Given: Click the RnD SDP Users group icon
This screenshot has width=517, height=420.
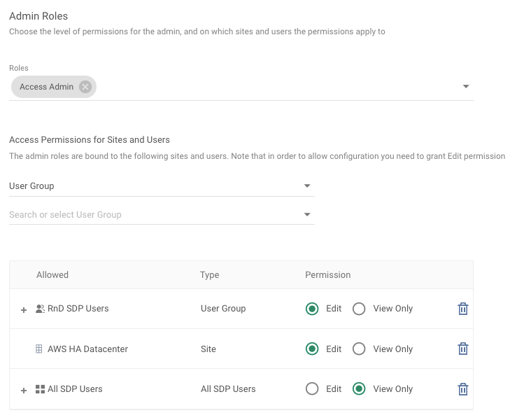Looking at the screenshot, I should [x=40, y=309].
